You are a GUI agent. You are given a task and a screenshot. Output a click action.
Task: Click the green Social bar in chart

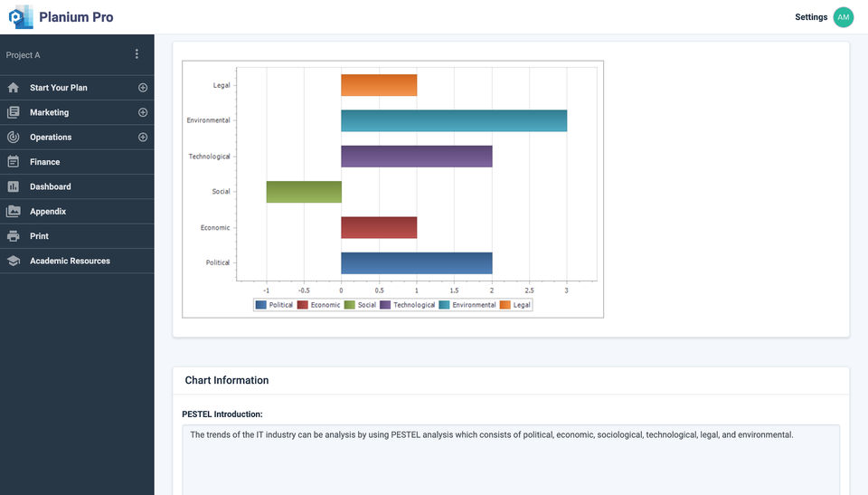click(304, 192)
